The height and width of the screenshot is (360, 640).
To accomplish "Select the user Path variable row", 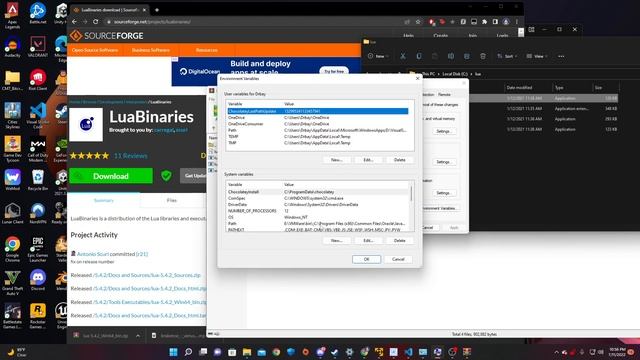I will click(318, 130).
